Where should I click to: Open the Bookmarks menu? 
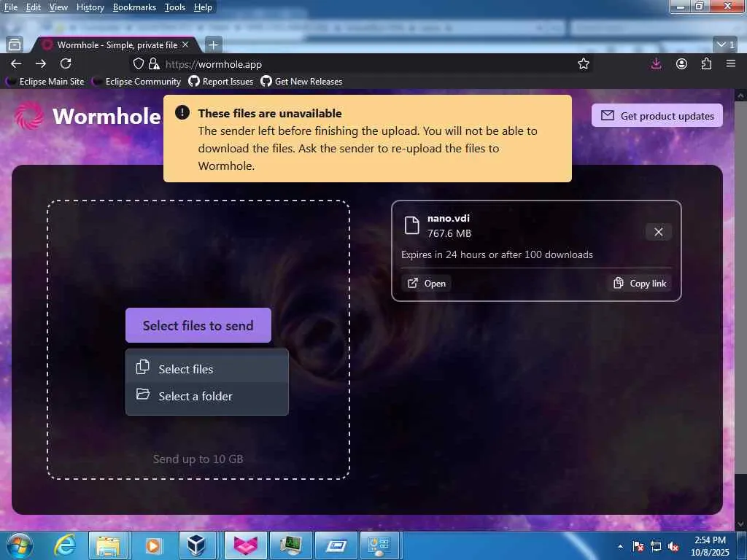[x=134, y=7]
